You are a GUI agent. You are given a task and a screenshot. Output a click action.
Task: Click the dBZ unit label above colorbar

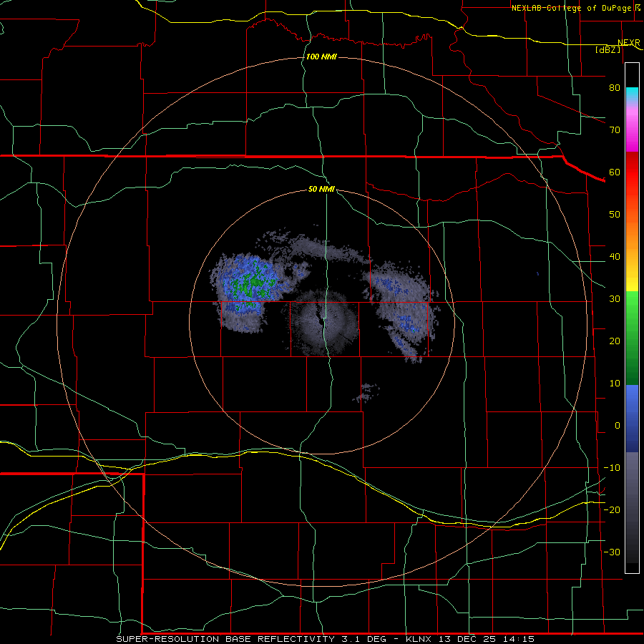coord(608,49)
